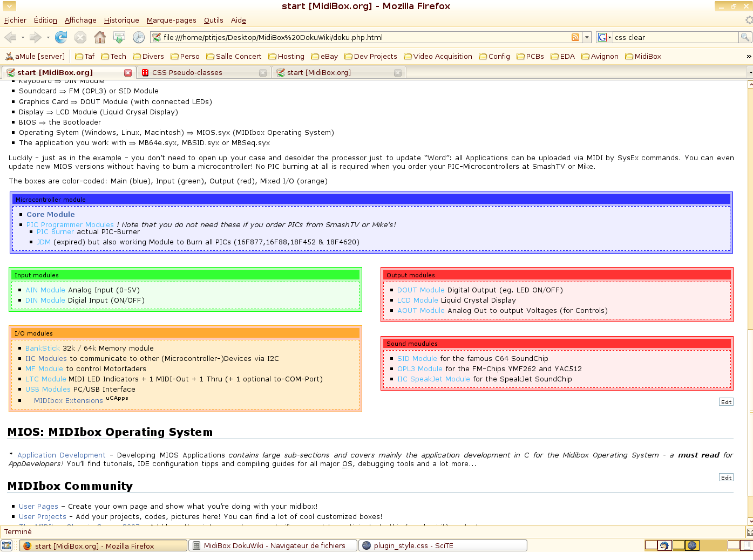This screenshot has height=560, width=753.
Task: Open the Google search engine dropdown
Action: [604, 37]
